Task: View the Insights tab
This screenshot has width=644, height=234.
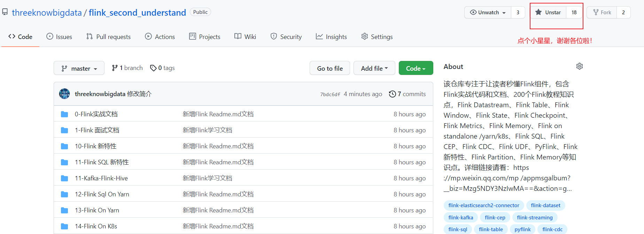Action: pos(331,37)
